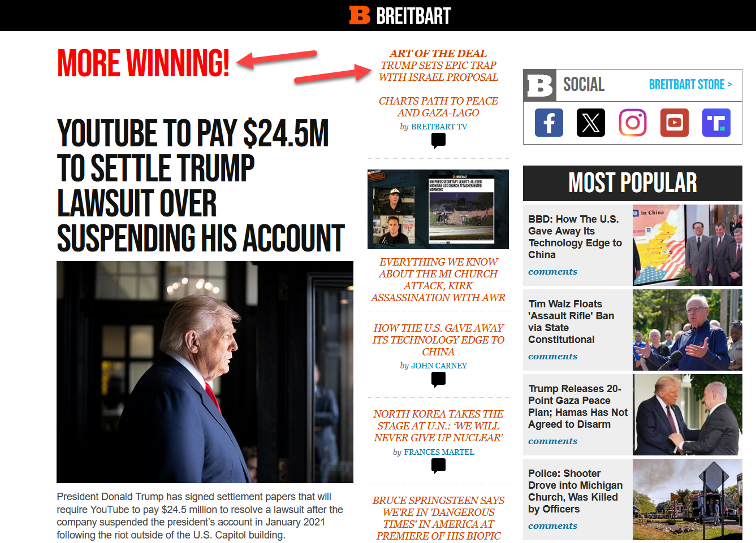Click the MI church attack video thumbnail
Viewport: 756px width, 543px height.
click(x=438, y=209)
